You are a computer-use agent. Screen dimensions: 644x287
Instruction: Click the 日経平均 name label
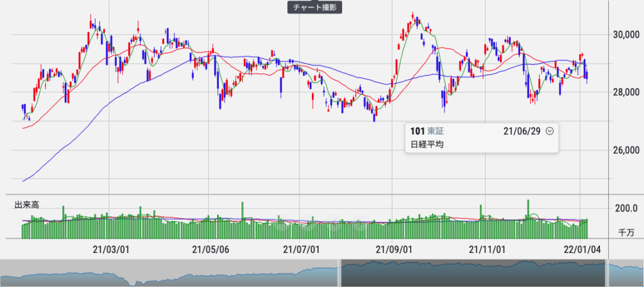427,144
